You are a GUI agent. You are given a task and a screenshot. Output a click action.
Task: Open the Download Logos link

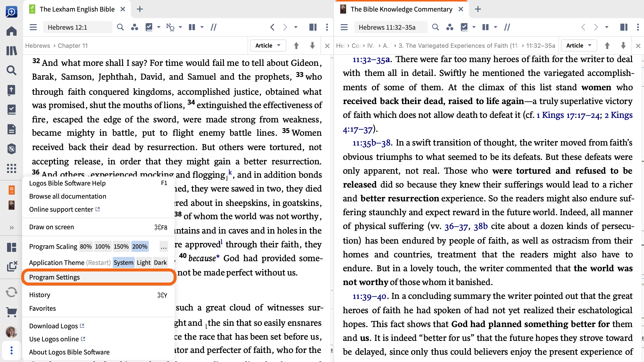(x=57, y=326)
